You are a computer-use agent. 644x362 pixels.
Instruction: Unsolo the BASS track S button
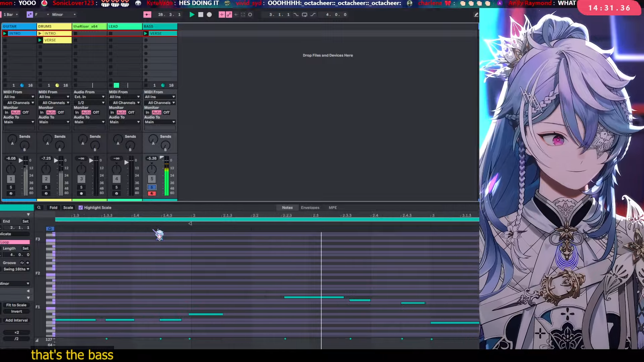pyautogui.click(x=152, y=187)
